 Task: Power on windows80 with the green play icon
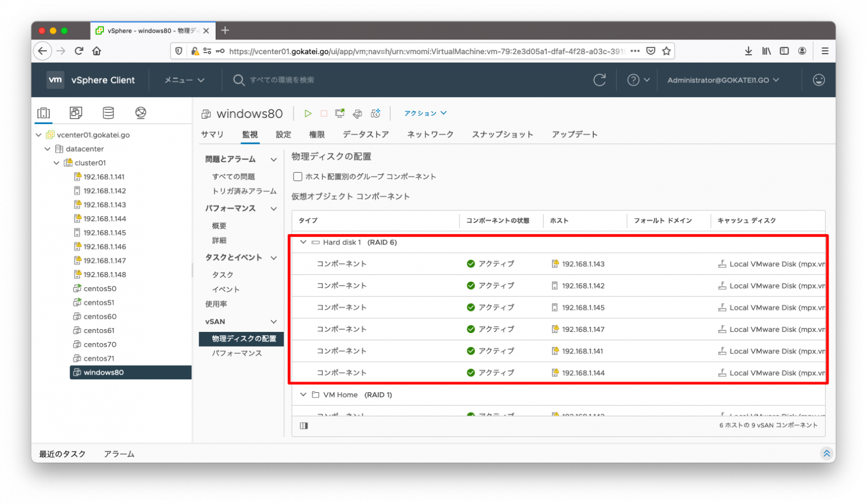pos(308,113)
